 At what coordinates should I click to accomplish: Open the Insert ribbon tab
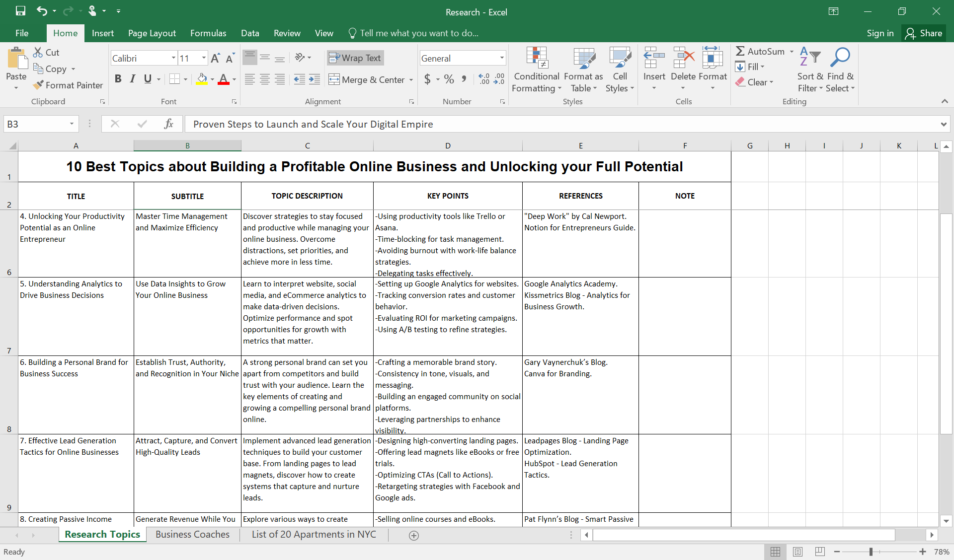(103, 33)
